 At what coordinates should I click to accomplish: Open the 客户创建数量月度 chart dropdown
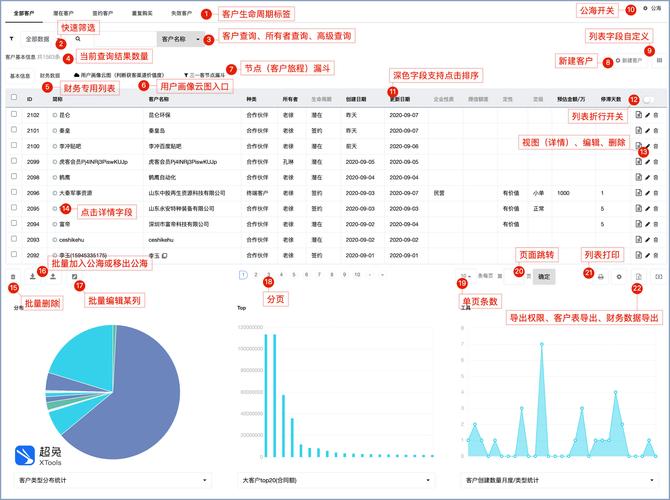(x=560, y=480)
